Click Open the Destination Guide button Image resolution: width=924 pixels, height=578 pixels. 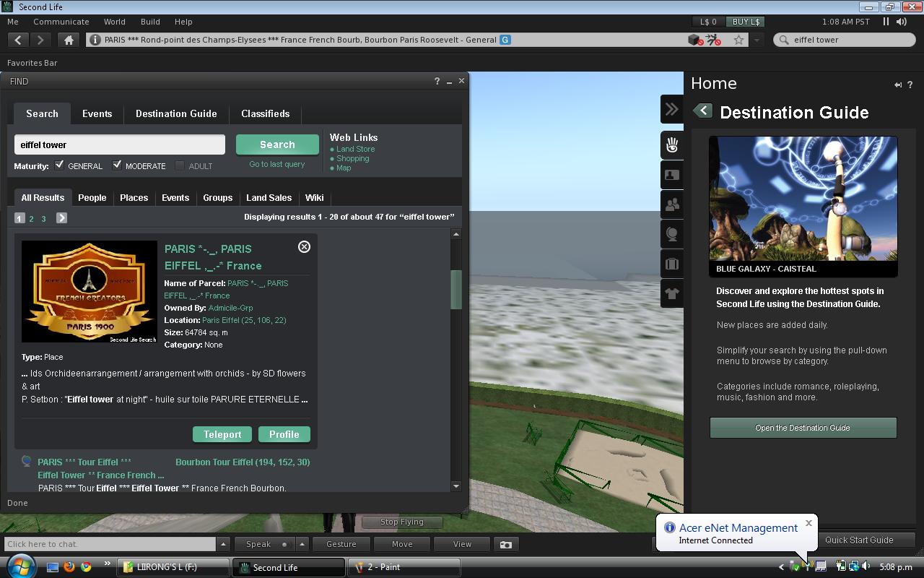tap(803, 428)
